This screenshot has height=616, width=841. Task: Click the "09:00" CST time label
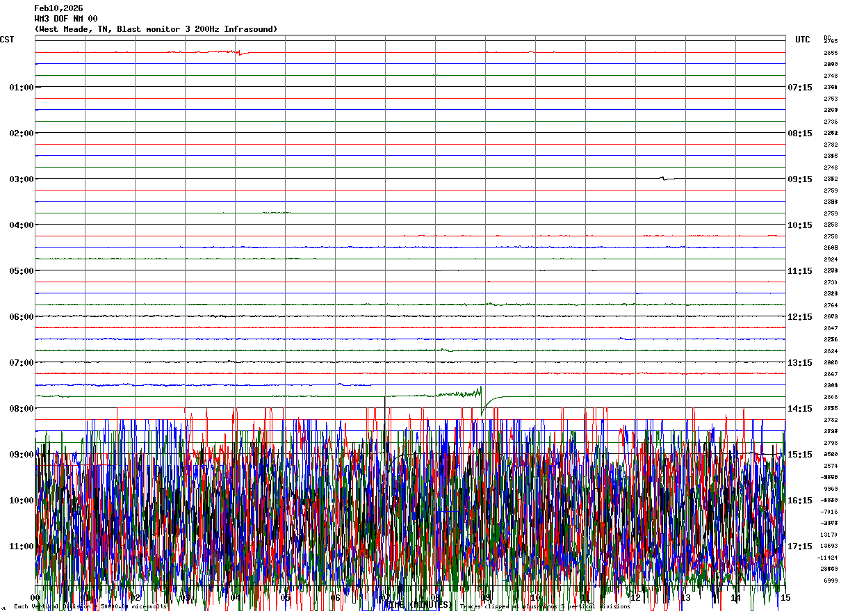coord(22,455)
